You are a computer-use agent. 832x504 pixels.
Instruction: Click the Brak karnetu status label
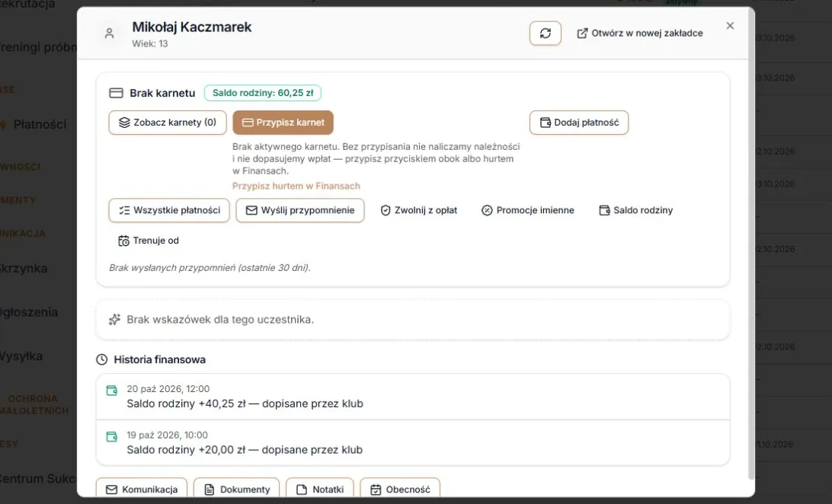coord(162,94)
